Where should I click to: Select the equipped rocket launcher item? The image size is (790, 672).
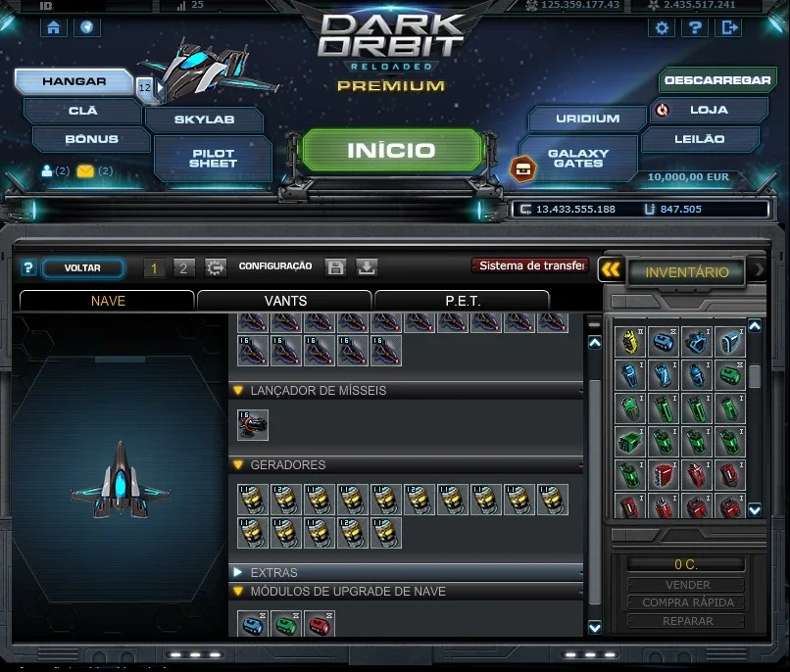(253, 425)
